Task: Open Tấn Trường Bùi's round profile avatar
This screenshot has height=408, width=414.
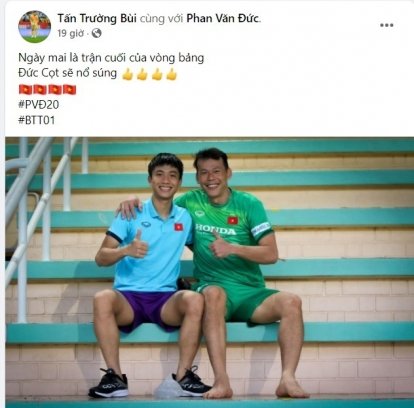Action: click(x=34, y=27)
